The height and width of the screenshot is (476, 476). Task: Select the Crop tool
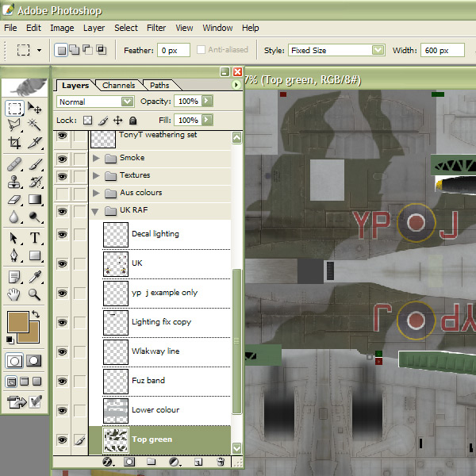(x=14, y=142)
